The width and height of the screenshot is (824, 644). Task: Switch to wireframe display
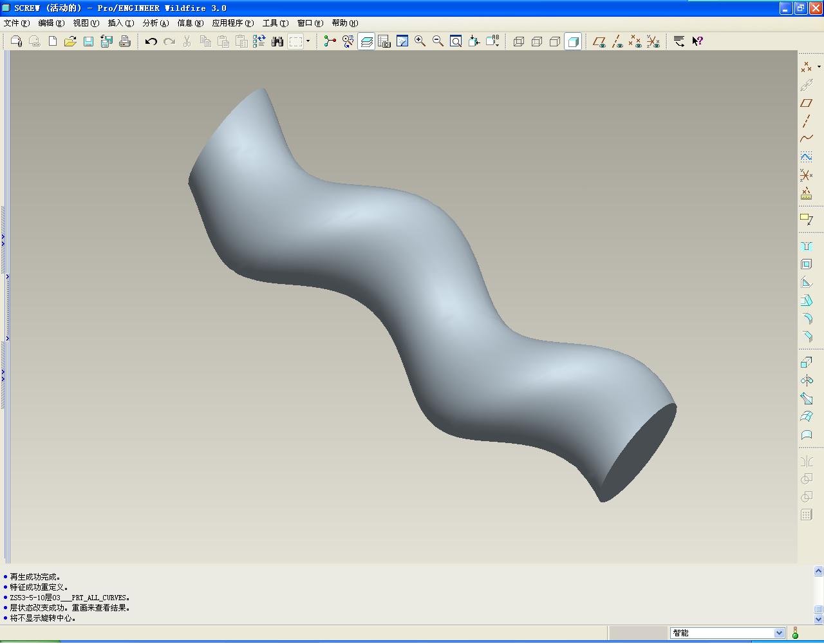(519, 41)
